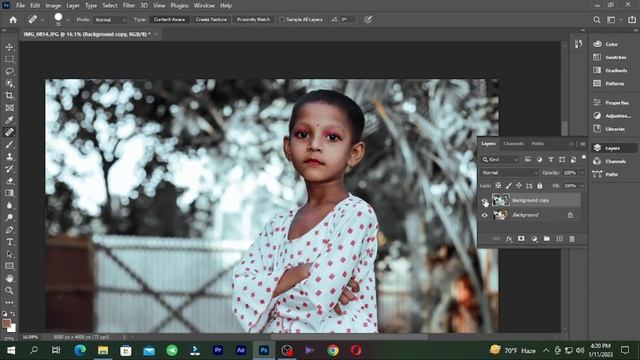Select the Blur tool
The height and width of the screenshot is (360, 640).
click(x=9, y=205)
